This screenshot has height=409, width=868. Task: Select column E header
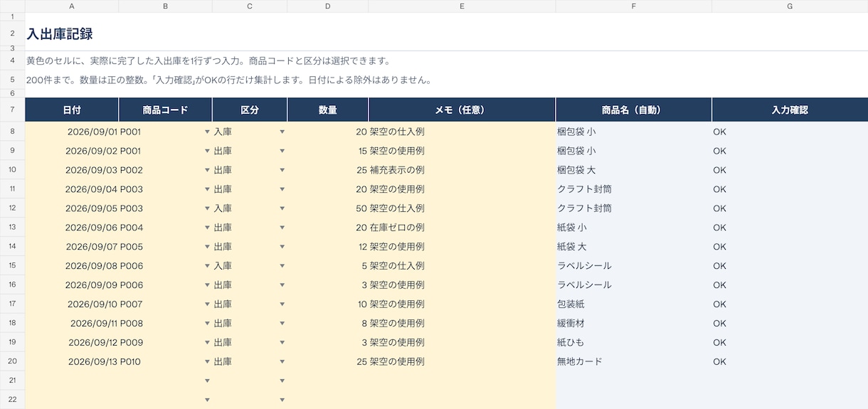click(x=462, y=6)
